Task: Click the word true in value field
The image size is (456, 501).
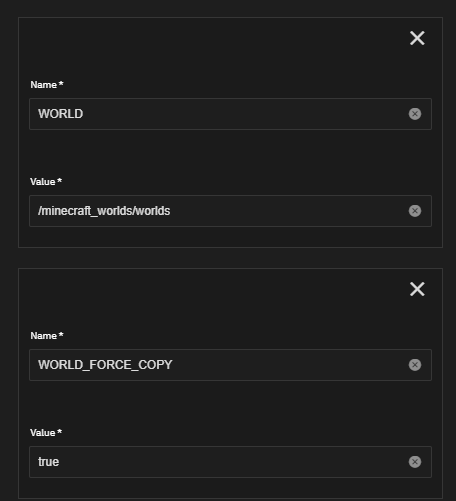Action: pyautogui.click(x=48, y=462)
